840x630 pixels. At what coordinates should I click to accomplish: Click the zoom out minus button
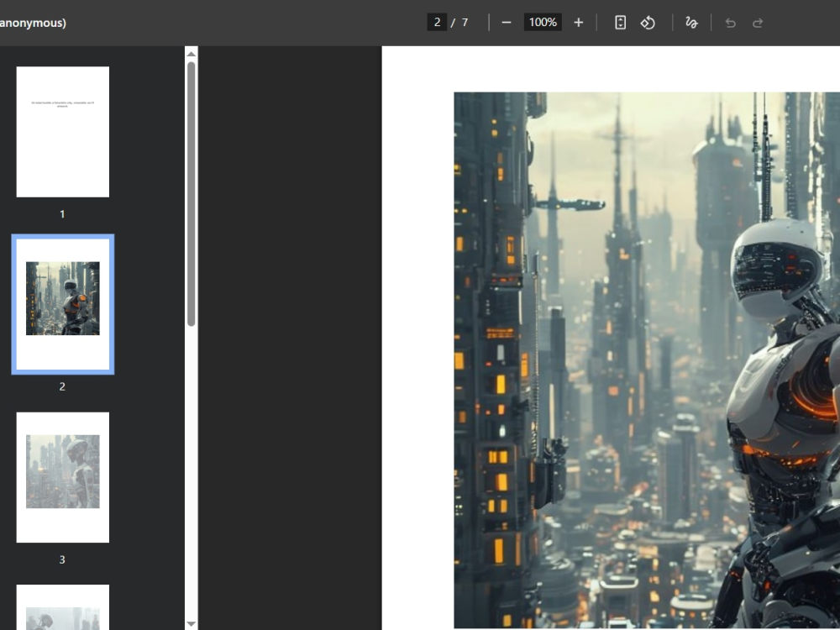[507, 23]
